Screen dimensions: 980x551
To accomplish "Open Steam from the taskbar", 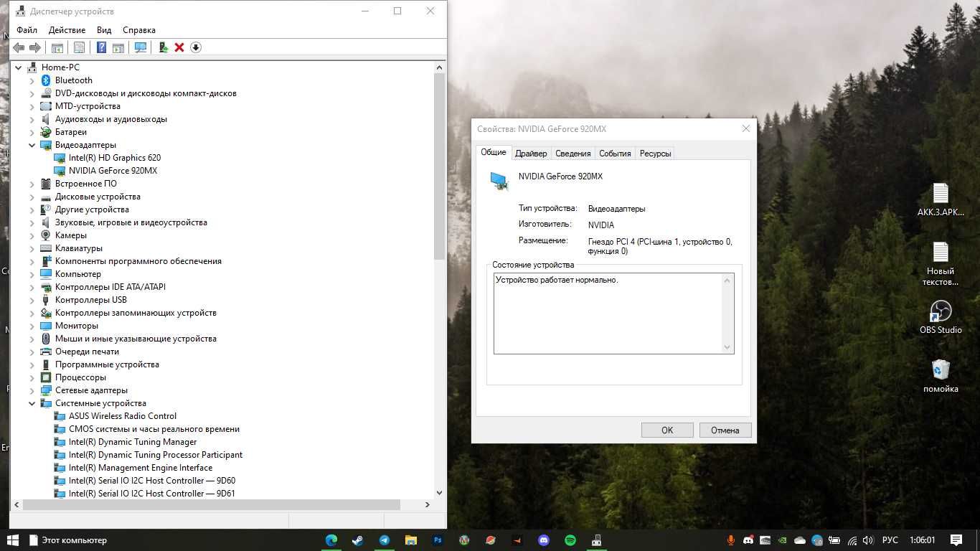I will click(357, 540).
